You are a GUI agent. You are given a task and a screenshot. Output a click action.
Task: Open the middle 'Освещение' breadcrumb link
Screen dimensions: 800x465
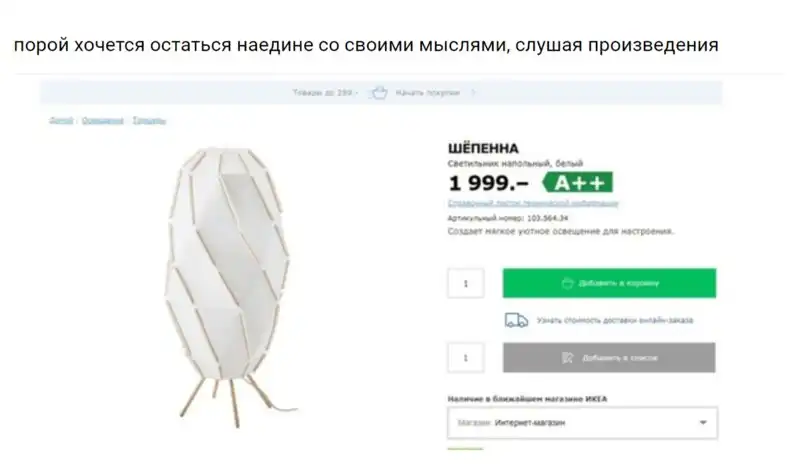point(103,120)
